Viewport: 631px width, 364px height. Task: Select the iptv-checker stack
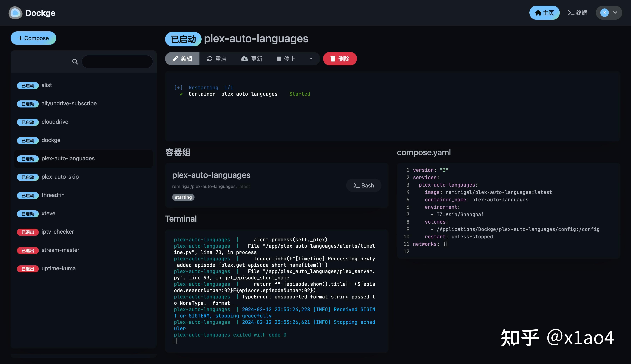click(57, 232)
